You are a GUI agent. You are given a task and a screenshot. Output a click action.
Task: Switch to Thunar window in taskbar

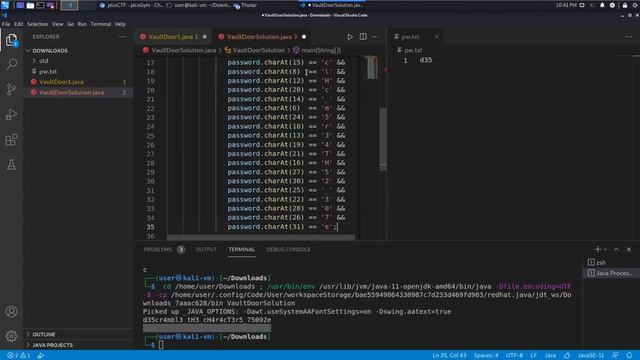click(245, 5)
